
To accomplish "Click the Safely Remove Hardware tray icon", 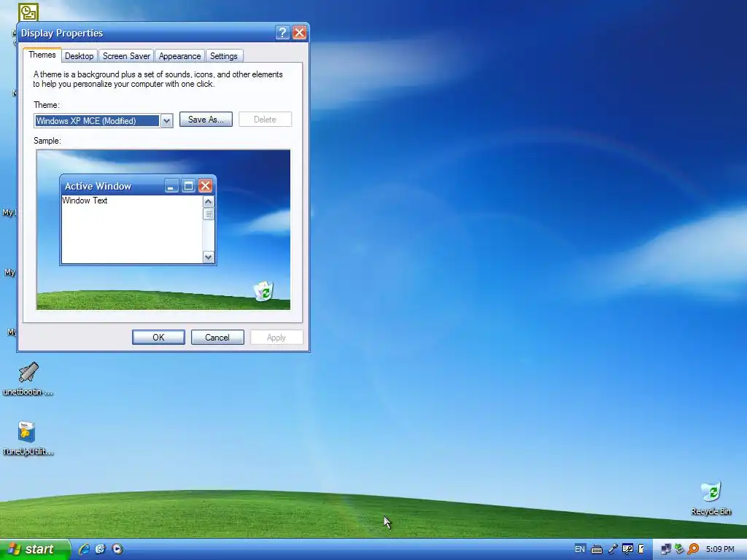I will click(679, 550).
